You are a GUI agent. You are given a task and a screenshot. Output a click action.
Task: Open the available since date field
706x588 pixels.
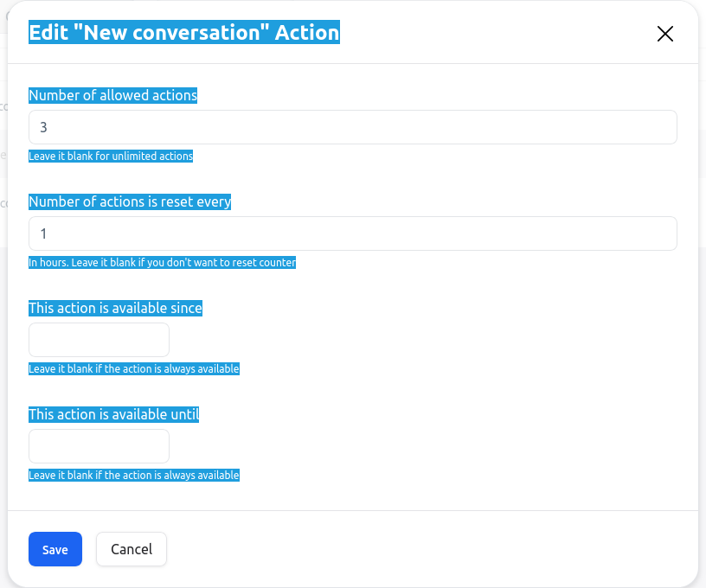pyautogui.click(x=99, y=340)
